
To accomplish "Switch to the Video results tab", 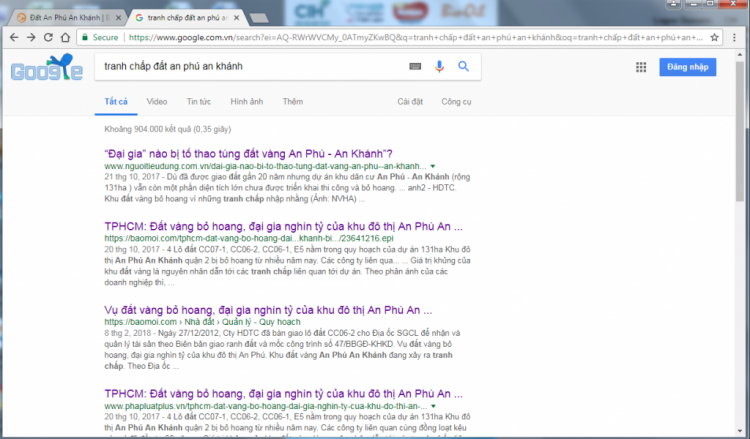I will pyautogui.click(x=157, y=101).
